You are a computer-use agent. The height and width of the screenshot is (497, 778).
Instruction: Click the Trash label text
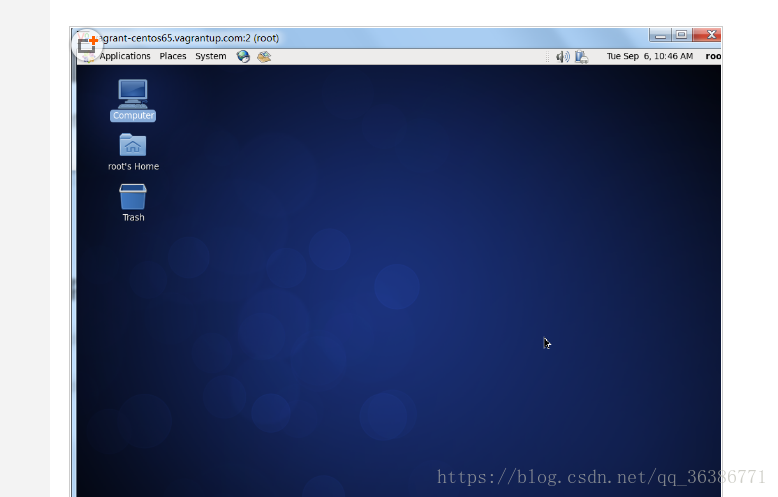pyautogui.click(x=133, y=218)
